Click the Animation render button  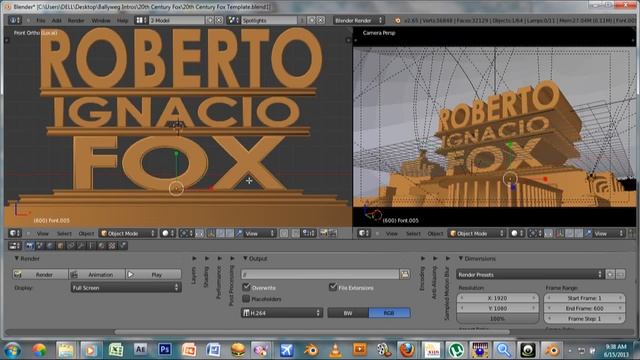(x=97, y=275)
